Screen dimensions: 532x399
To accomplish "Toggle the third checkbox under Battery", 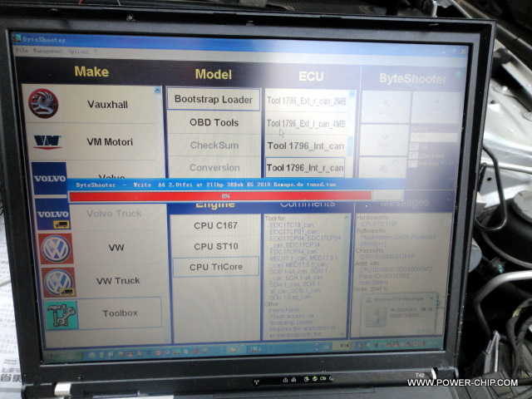I will click(412, 164).
